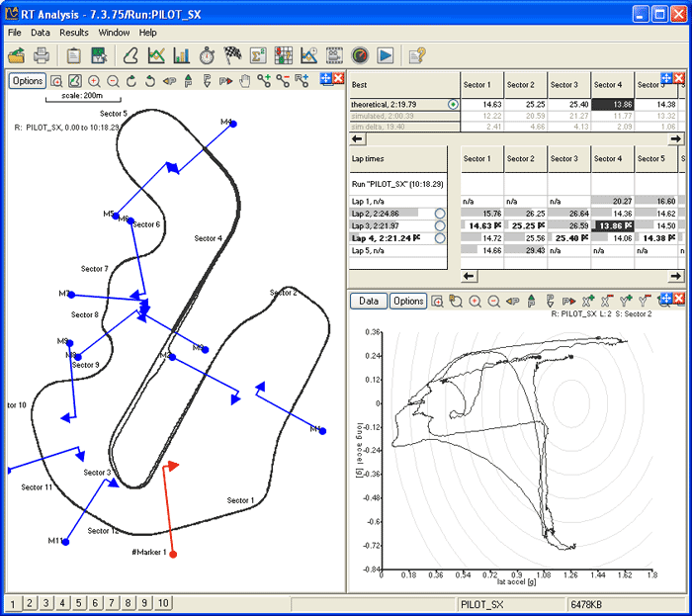This screenshot has width=692, height=616.
Task: Click the printer icon in toolbar
Action: (x=41, y=55)
